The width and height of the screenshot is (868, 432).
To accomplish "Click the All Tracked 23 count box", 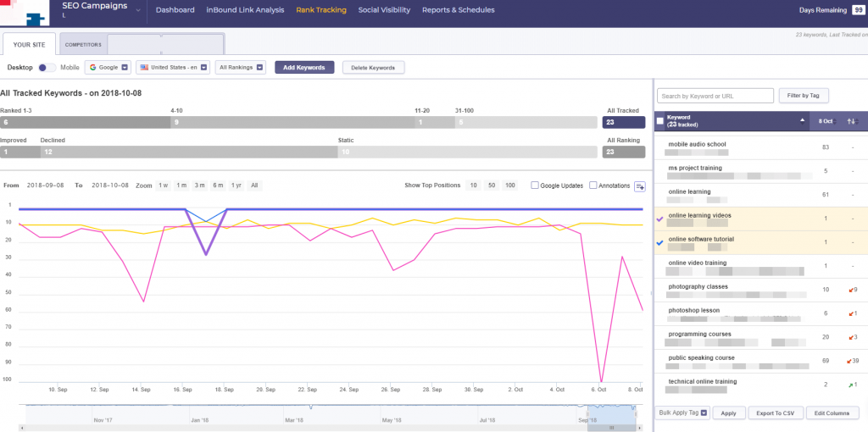I will coord(624,122).
